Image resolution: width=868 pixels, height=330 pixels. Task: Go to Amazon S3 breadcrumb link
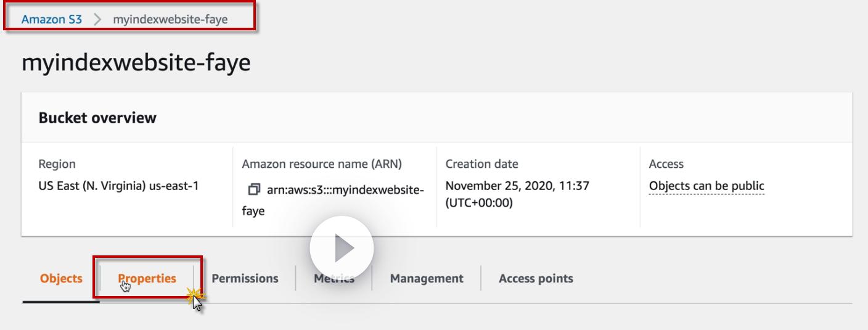point(51,19)
